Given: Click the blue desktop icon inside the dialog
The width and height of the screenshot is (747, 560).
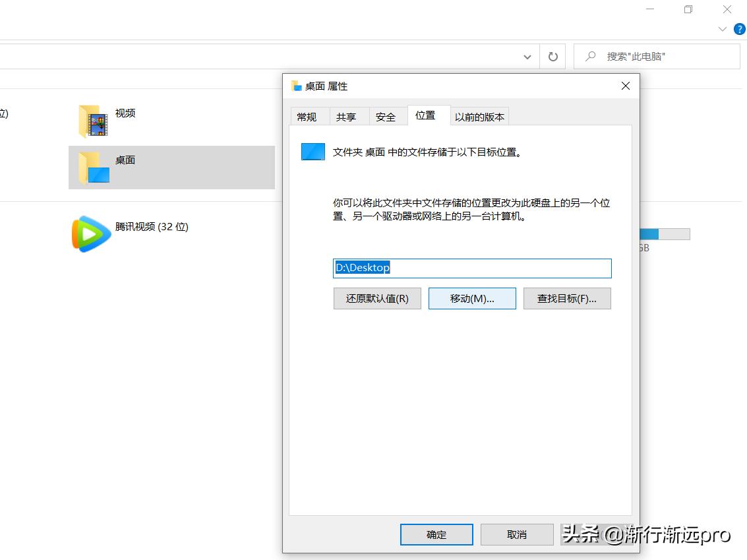Looking at the screenshot, I should click(x=313, y=152).
